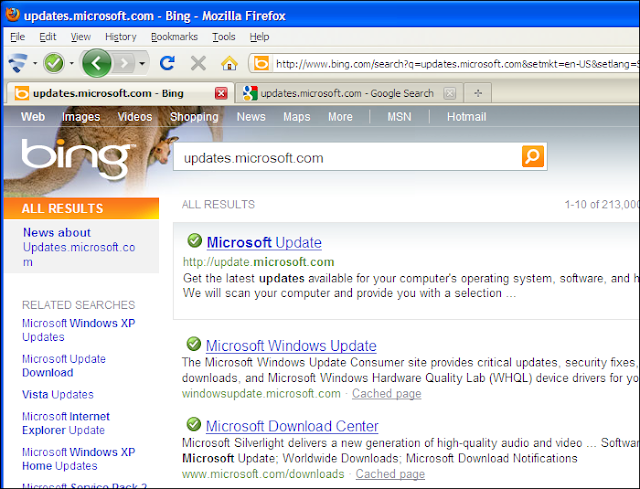
Task: Click RELATED SEARCHES heading text
Action: click(78, 305)
